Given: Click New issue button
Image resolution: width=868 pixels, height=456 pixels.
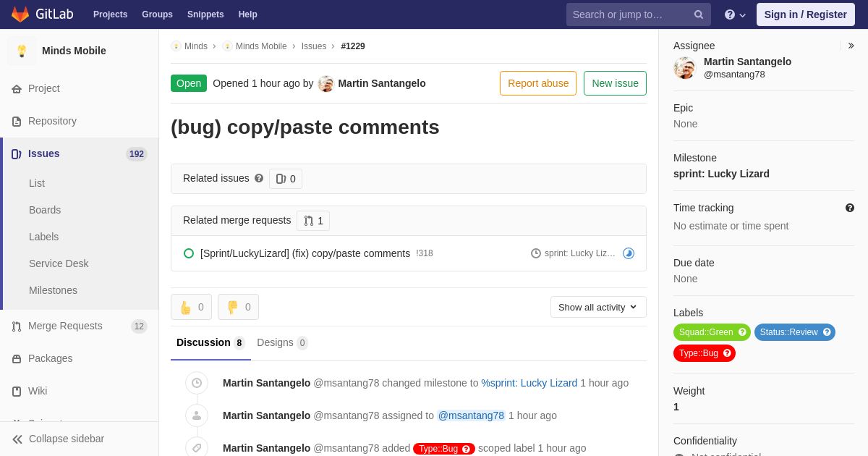Looking at the screenshot, I should (x=615, y=83).
